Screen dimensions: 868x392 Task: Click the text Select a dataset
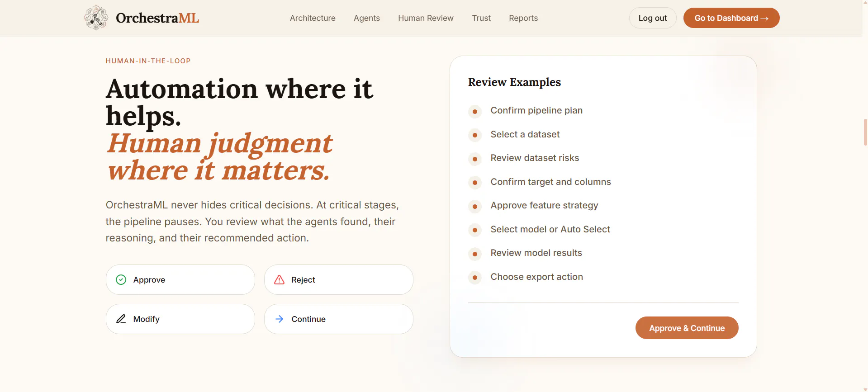(525, 134)
